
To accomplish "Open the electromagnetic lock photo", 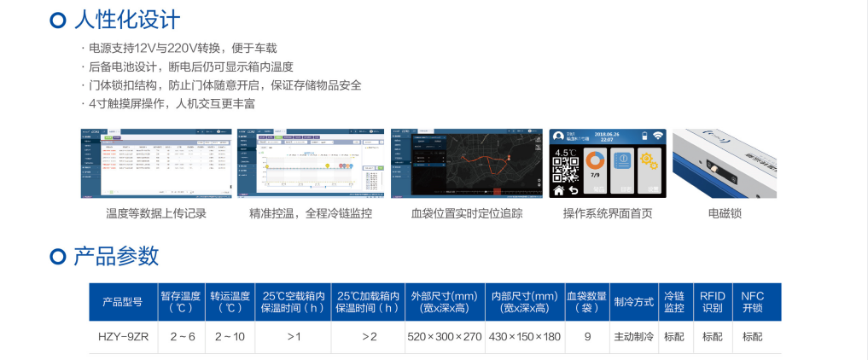I will [725, 163].
